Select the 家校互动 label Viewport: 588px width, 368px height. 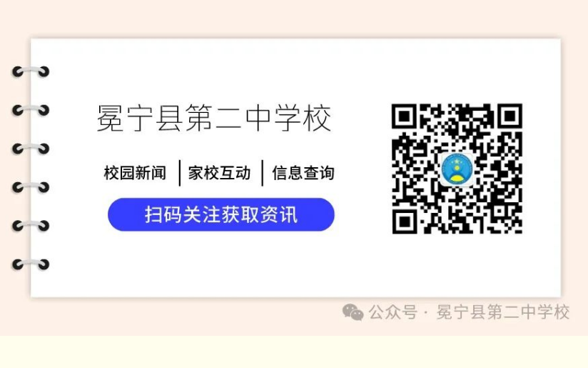pos(219,173)
